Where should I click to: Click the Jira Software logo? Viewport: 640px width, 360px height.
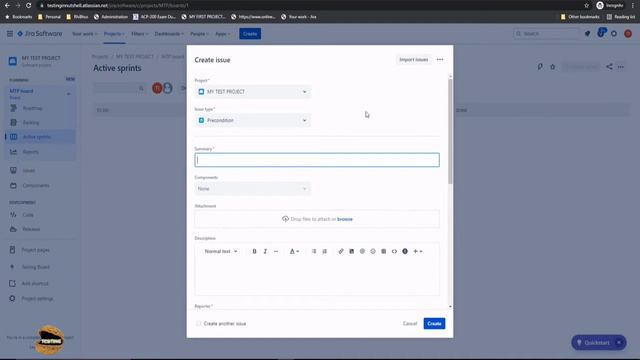tap(40, 34)
